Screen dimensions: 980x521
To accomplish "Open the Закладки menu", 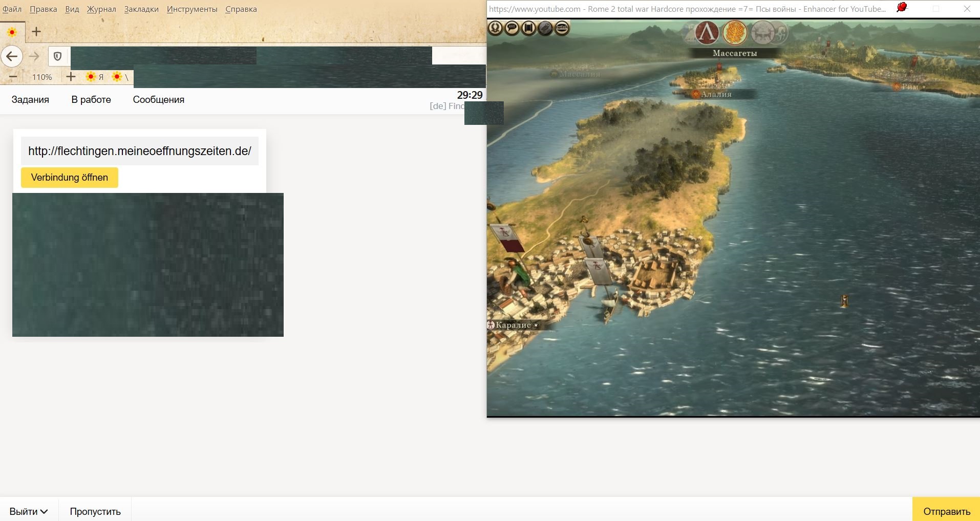I will [x=141, y=9].
